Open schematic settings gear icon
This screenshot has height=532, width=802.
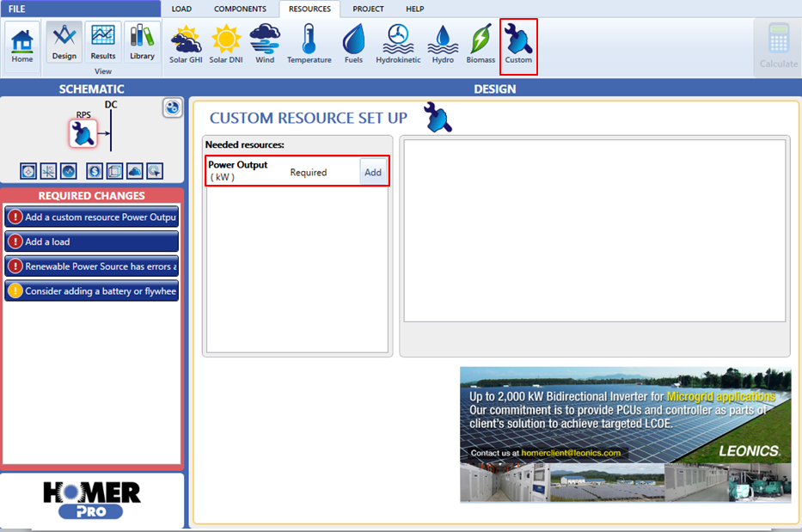[x=172, y=107]
